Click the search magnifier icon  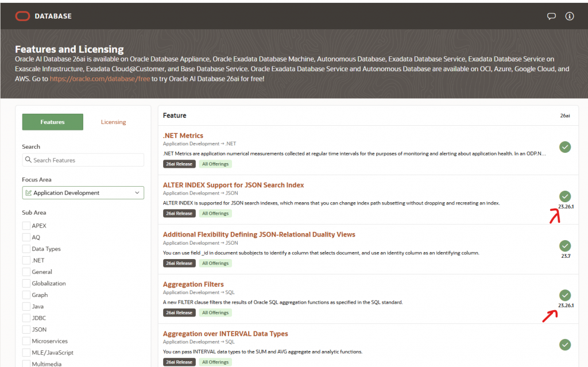(x=28, y=160)
